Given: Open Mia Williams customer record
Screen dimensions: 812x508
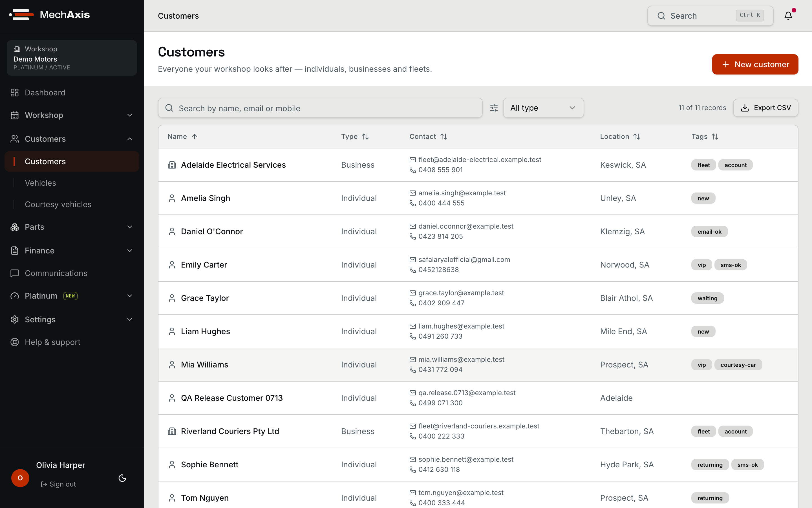Looking at the screenshot, I should (x=204, y=365).
